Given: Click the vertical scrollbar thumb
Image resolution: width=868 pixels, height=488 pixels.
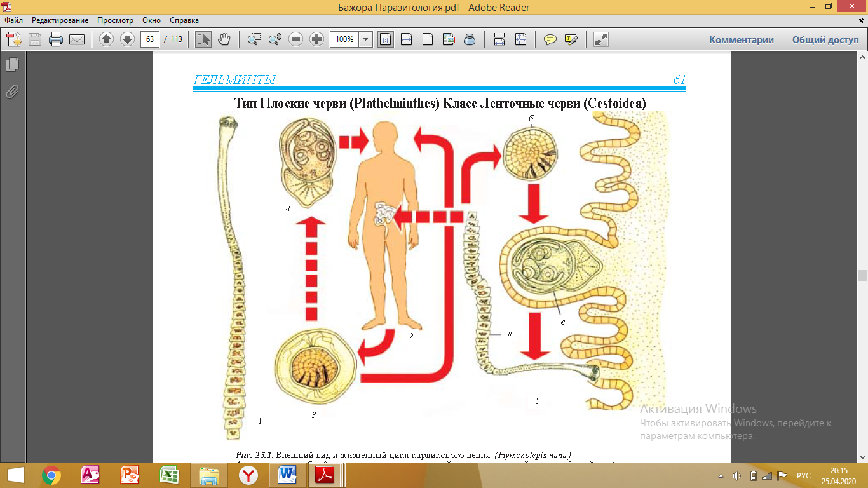Looking at the screenshot, I should (x=862, y=275).
